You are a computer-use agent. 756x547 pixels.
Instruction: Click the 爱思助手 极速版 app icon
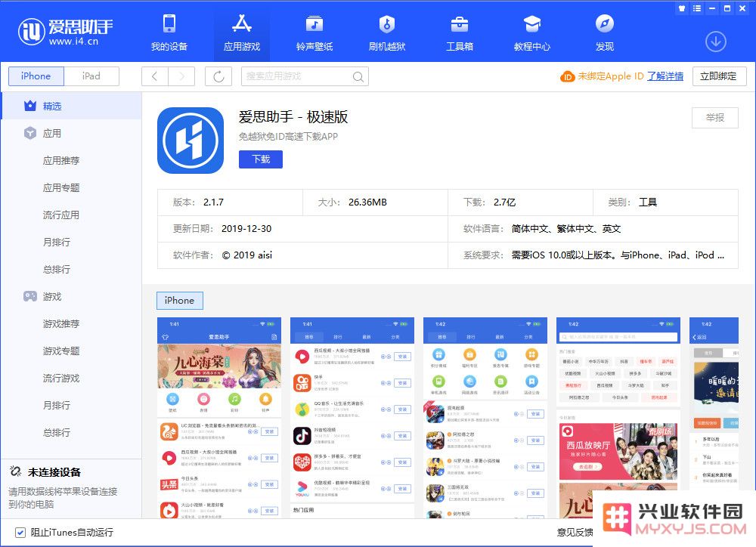click(191, 141)
